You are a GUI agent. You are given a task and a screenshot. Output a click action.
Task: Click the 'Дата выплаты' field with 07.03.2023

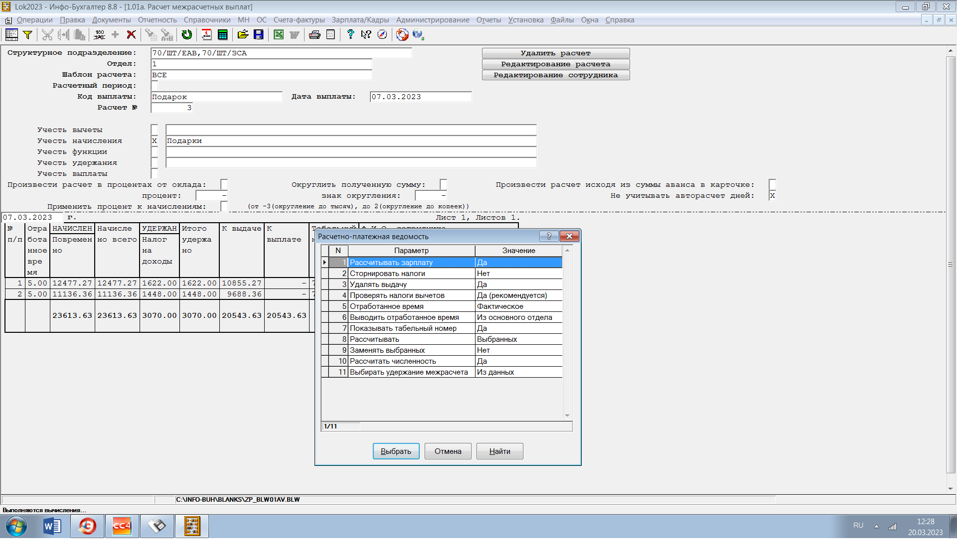pos(421,97)
